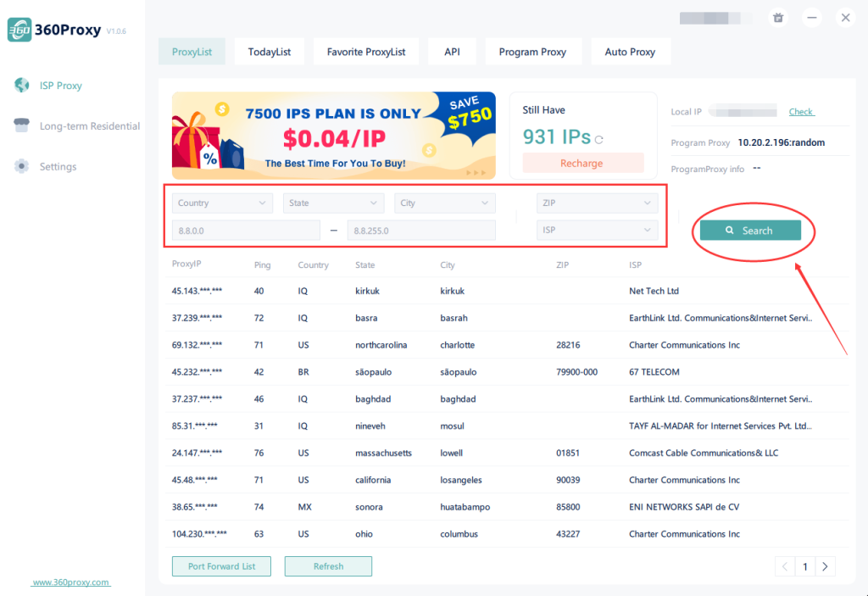Click the 360Proxy logo icon
868x596 pixels.
(x=19, y=30)
